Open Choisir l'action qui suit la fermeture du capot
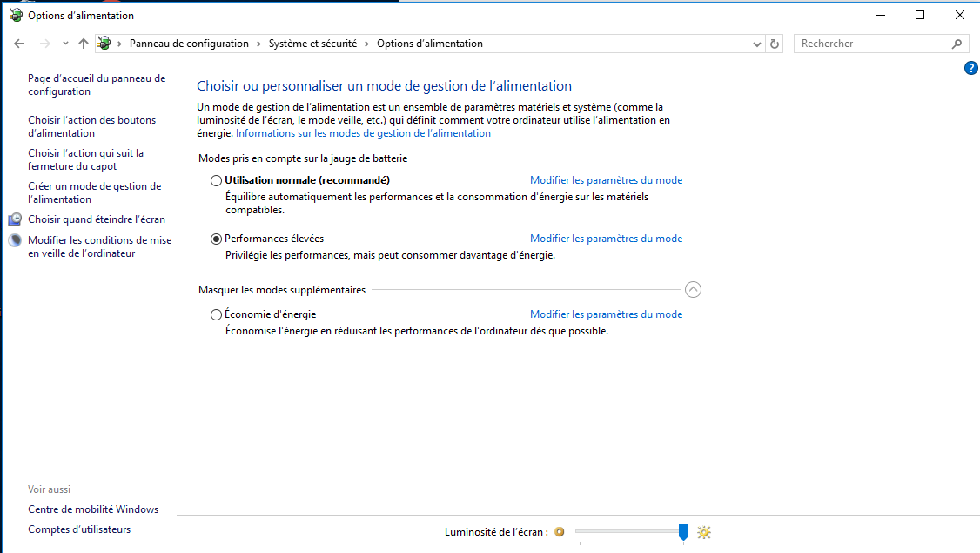 [85, 159]
